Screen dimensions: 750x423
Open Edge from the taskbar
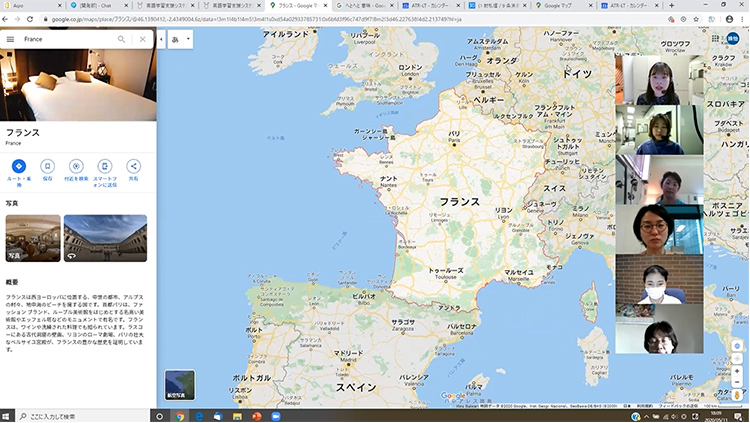click(199, 416)
